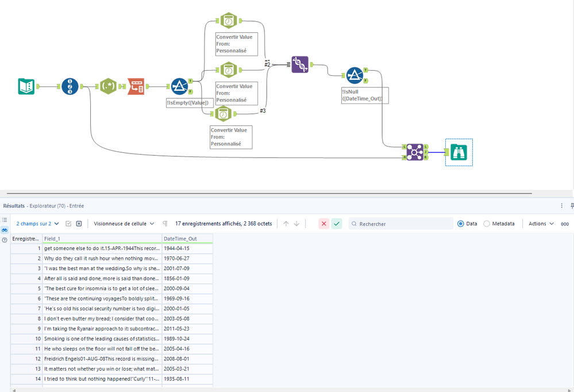This screenshot has height=392, width=574.
Task: Click cell 1856-01-09
Action: [187, 278]
